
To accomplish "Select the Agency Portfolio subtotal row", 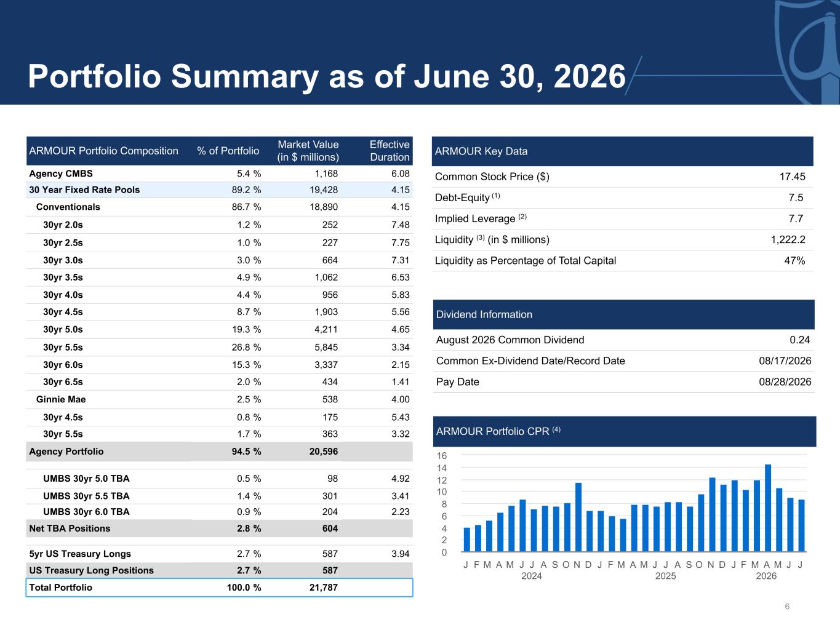I will click(219, 452).
